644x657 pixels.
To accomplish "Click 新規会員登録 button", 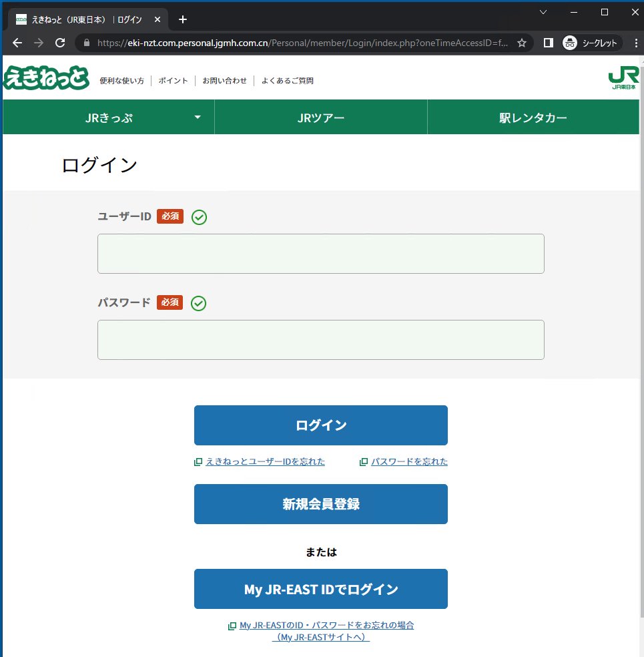I will coord(321,504).
